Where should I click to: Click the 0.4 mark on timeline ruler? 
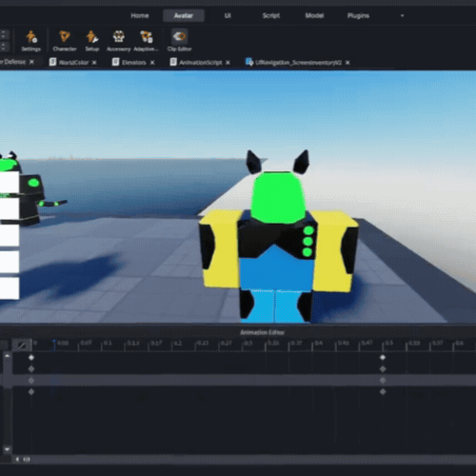point(318,344)
